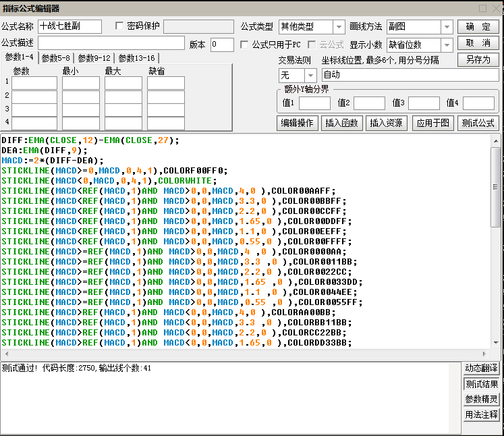
Task: Switch to the 参数13-16 tab
Action: point(136,58)
